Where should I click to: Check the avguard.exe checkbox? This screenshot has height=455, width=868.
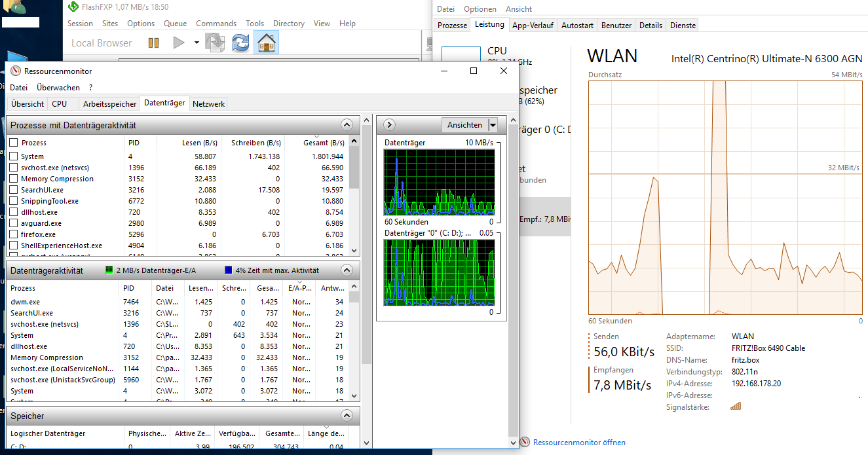pos(13,223)
